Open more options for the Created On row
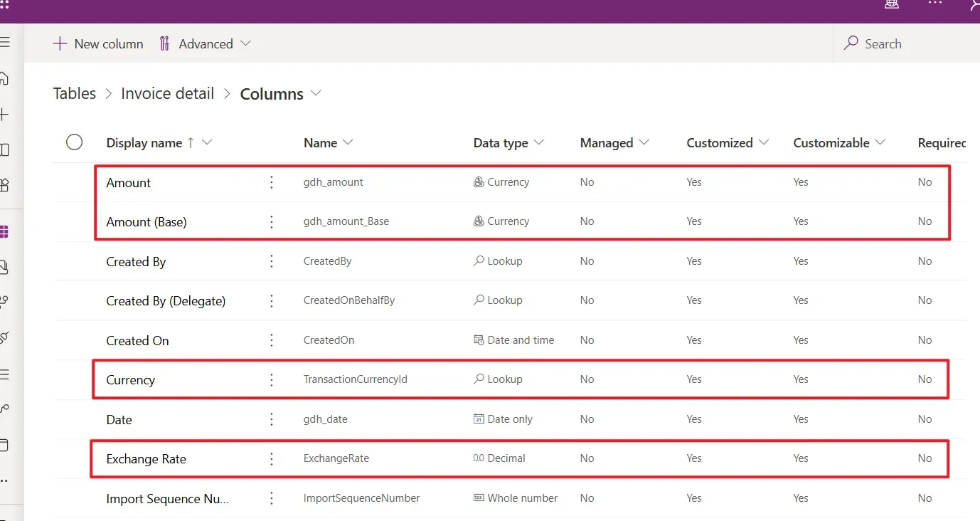The image size is (980, 521). [x=271, y=341]
